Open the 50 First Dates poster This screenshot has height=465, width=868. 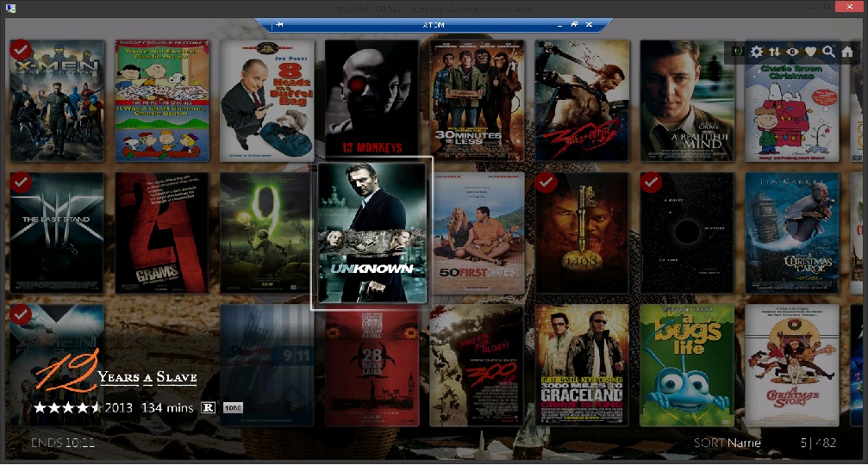[478, 233]
